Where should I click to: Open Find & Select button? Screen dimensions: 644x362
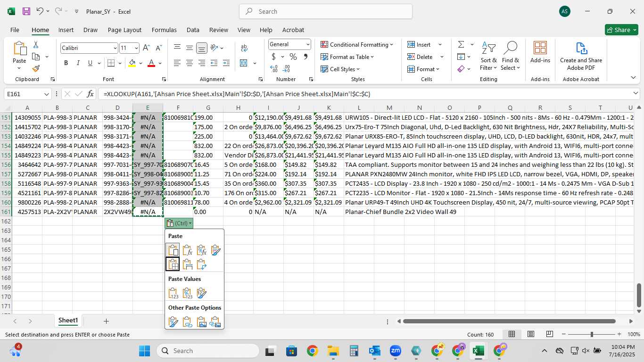[511, 56]
